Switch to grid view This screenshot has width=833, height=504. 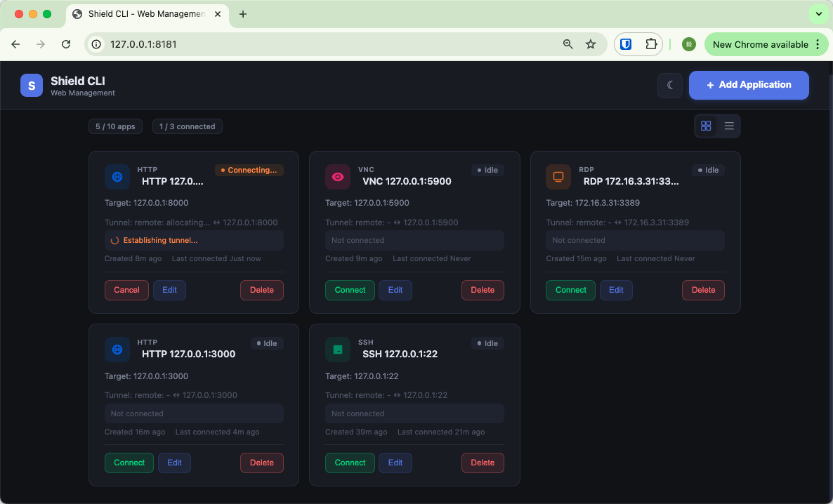(x=705, y=126)
